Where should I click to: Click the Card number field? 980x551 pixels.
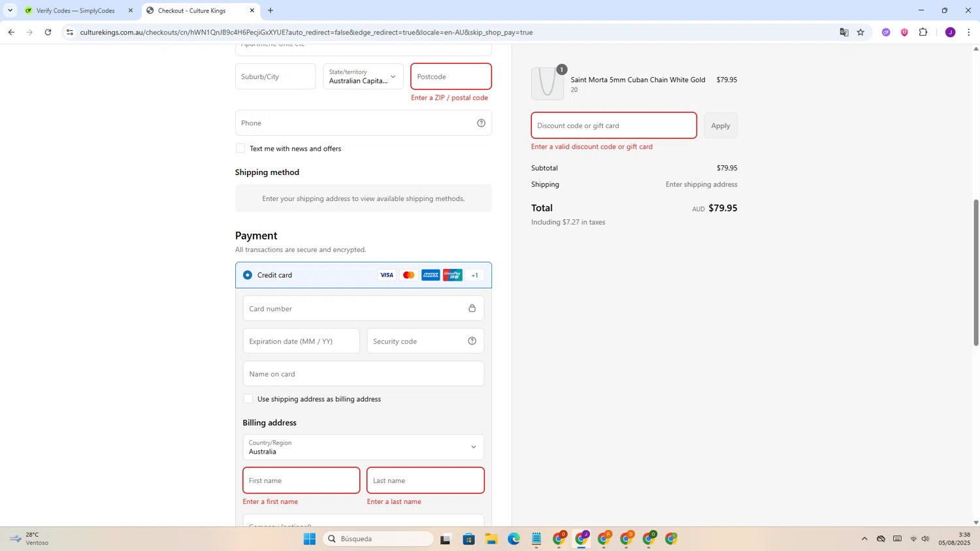click(363, 308)
